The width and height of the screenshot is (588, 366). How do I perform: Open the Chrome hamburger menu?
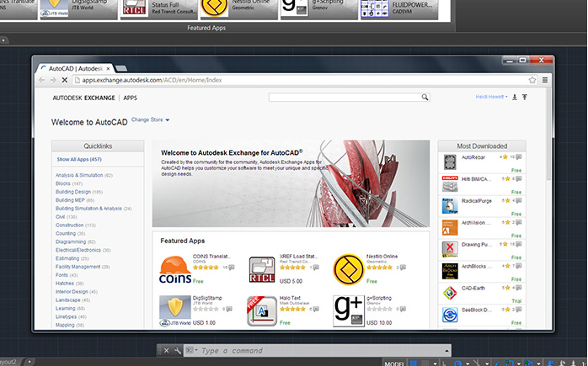point(545,80)
